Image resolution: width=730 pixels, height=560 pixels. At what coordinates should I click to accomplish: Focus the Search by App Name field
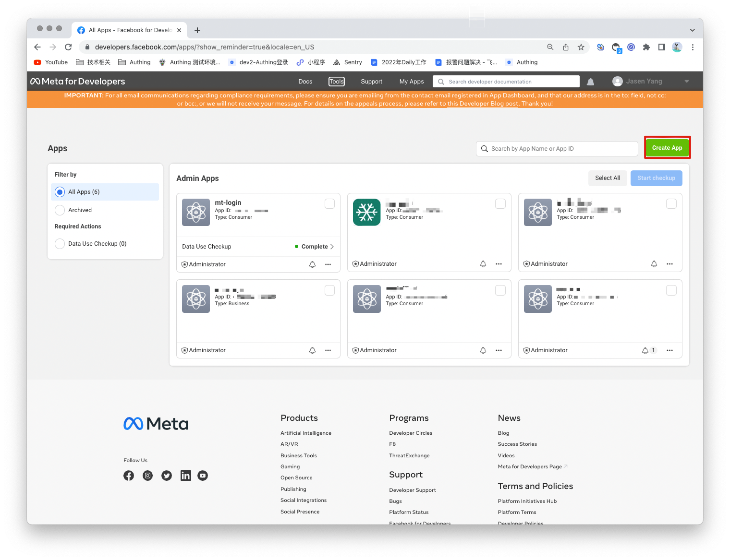557,149
